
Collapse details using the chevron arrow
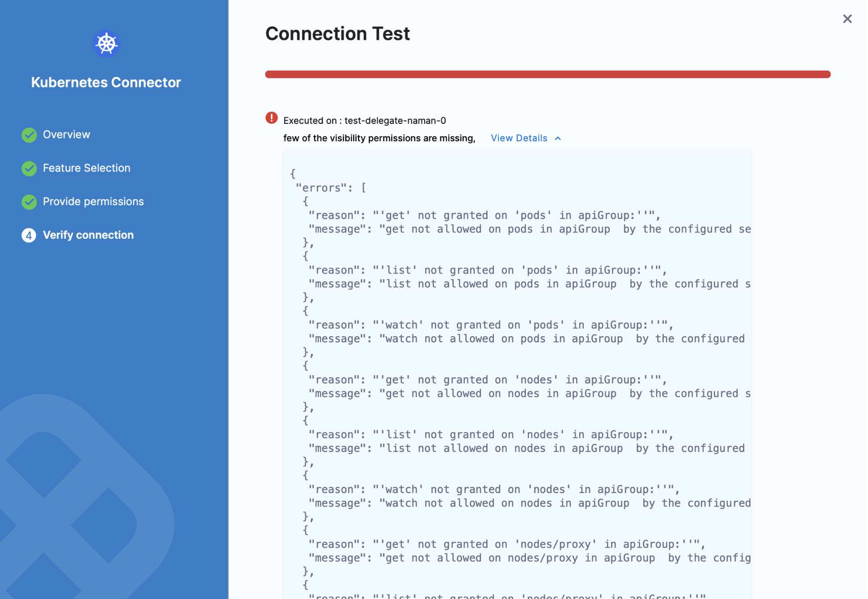[558, 139]
